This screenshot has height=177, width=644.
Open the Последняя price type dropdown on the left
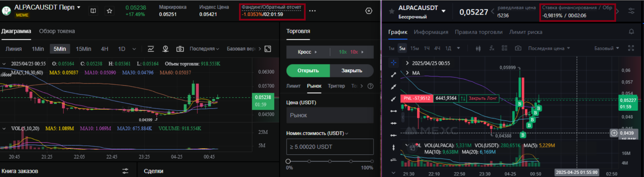click(x=204, y=49)
